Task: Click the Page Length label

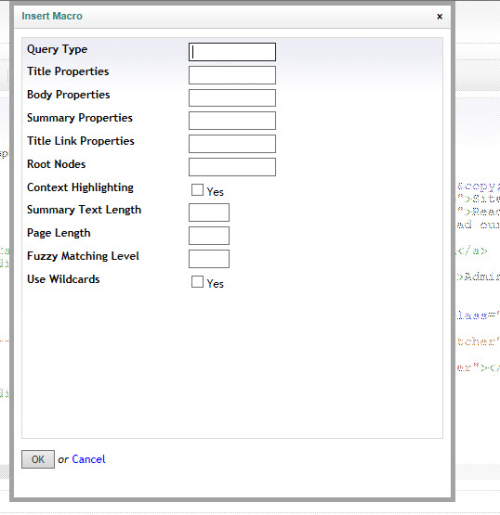Action: tap(59, 233)
